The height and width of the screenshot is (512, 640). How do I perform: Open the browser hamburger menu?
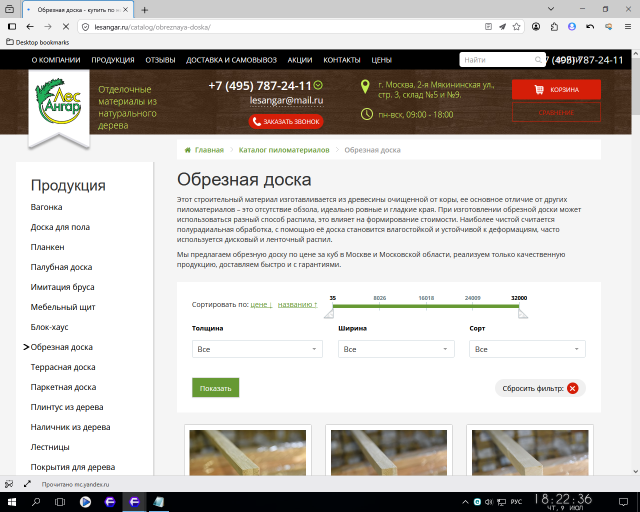628,27
